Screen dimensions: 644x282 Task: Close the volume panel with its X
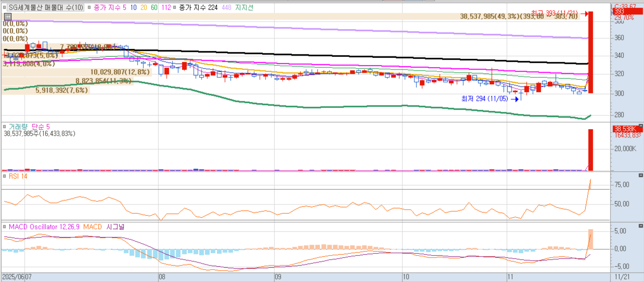pyautogui.click(x=641, y=126)
